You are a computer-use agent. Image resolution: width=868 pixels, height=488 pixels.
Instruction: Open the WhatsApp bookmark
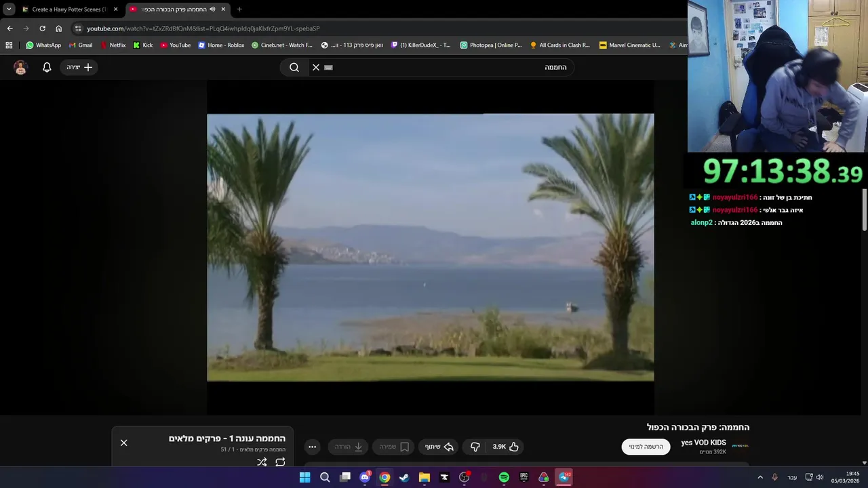coord(43,45)
